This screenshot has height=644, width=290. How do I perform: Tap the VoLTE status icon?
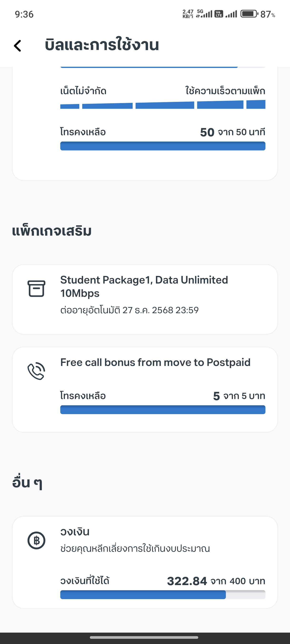point(219,14)
